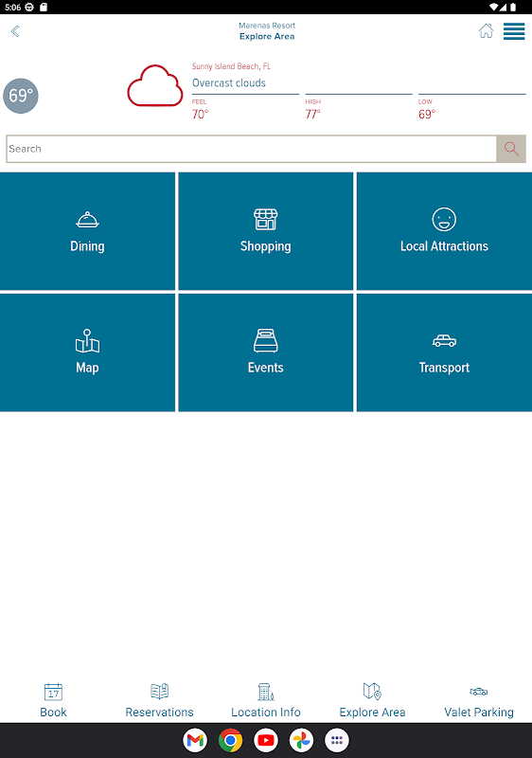Go to the home house icon
Screen dimensions: 532x758
click(x=487, y=30)
